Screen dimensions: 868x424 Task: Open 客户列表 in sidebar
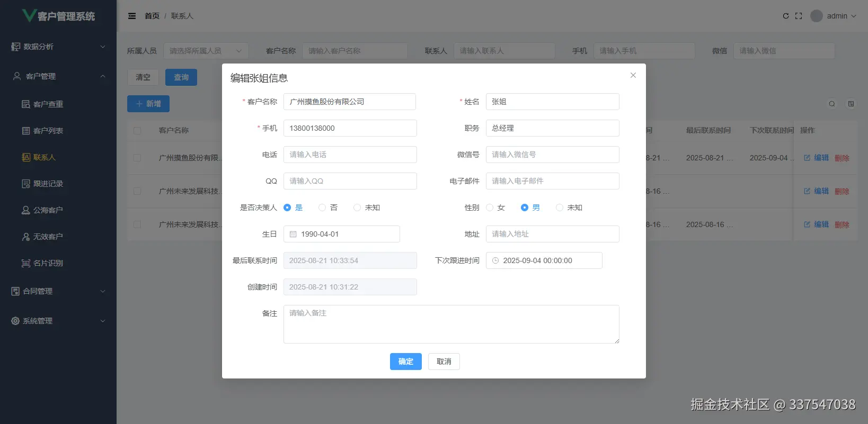58,131
